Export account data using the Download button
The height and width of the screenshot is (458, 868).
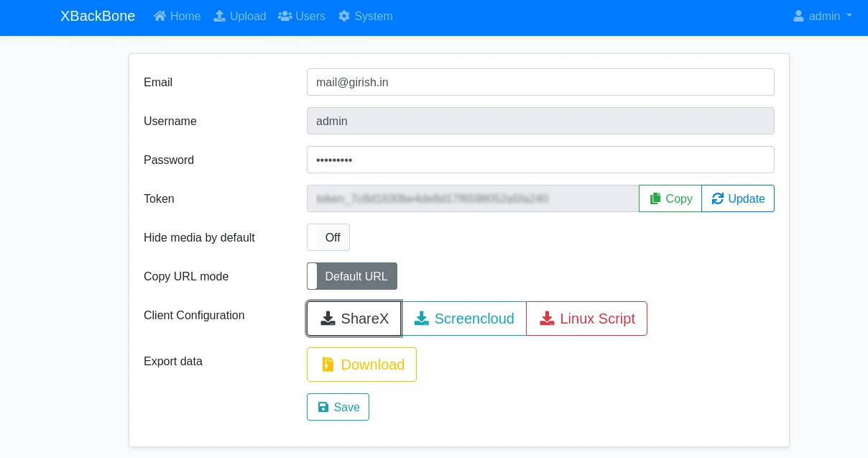point(361,365)
